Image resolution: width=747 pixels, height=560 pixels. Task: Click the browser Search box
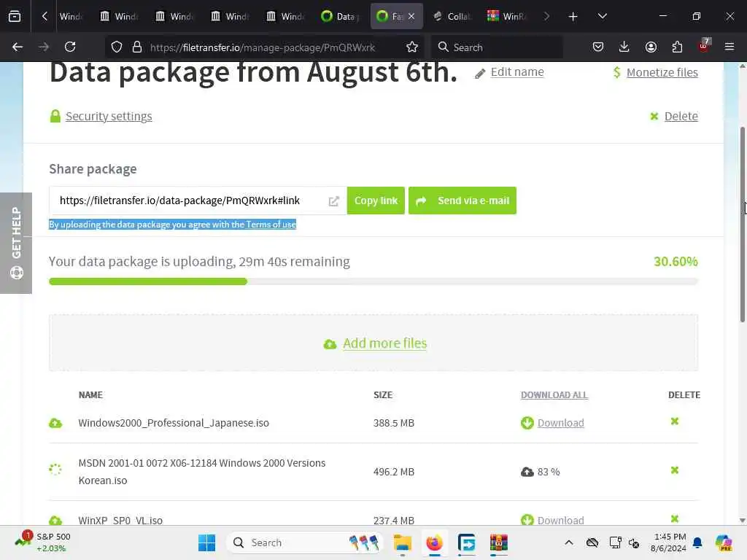(x=496, y=47)
